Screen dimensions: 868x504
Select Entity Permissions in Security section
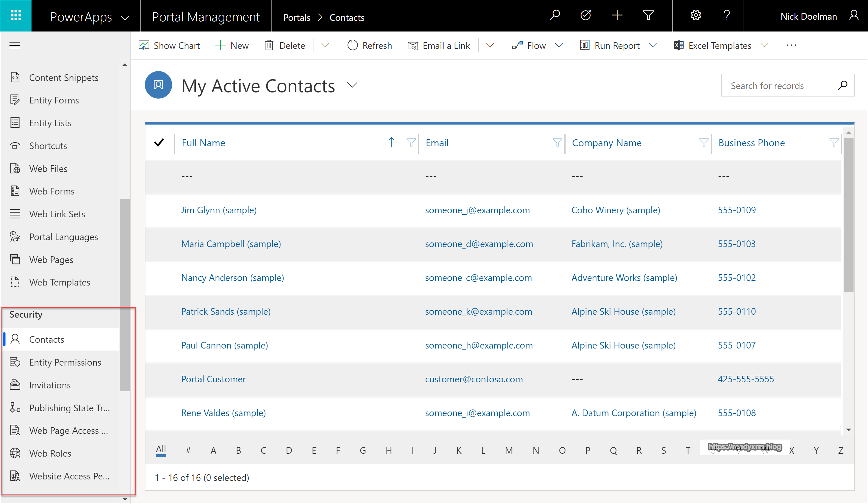tap(65, 362)
